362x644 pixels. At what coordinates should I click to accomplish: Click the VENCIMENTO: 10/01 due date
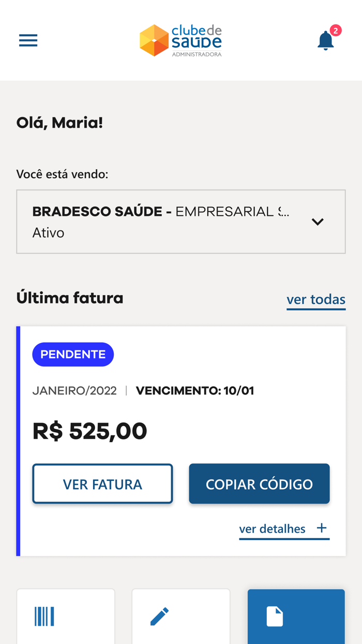pos(195,390)
